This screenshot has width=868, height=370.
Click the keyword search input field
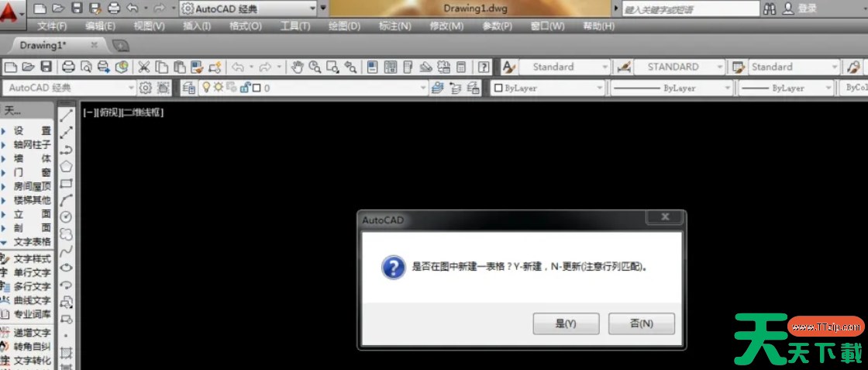pos(691,9)
